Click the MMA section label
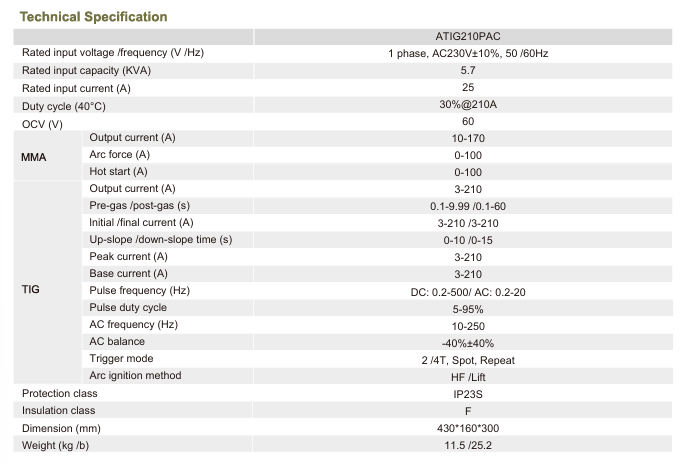Viewport: 689px width, 463px height. [34, 156]
